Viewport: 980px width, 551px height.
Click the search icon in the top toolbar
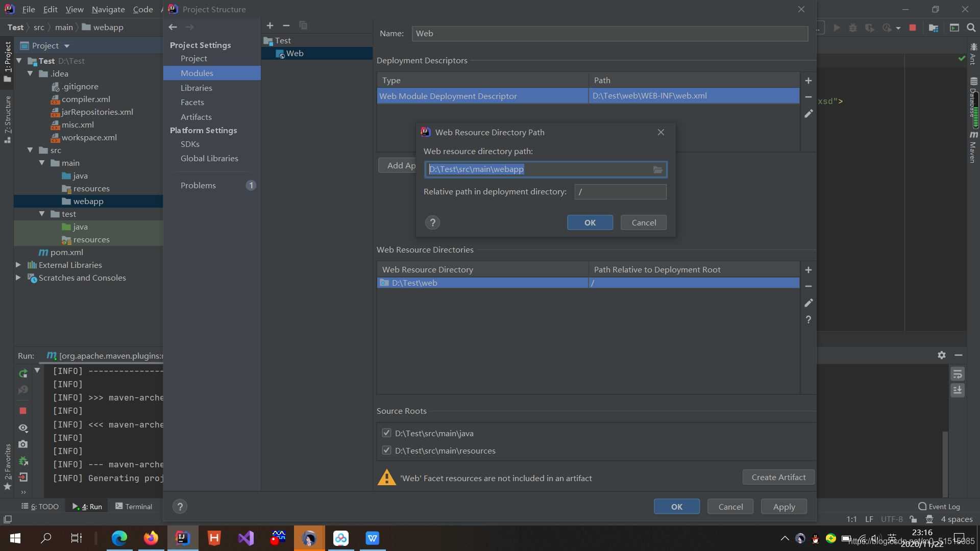click(971, 28)
